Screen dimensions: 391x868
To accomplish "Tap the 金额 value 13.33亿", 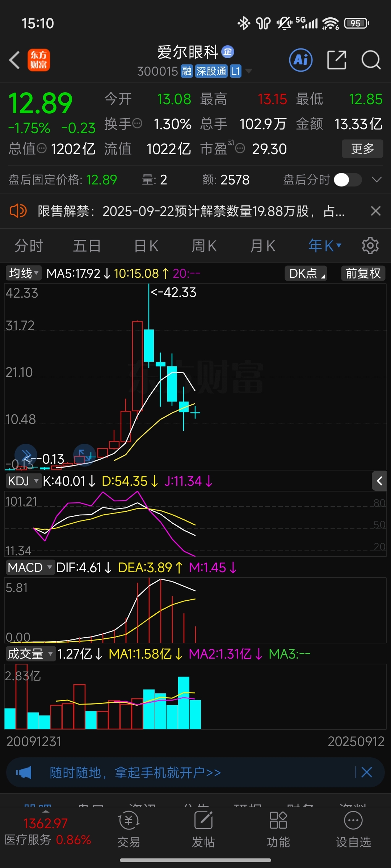I will pos(358,124).
